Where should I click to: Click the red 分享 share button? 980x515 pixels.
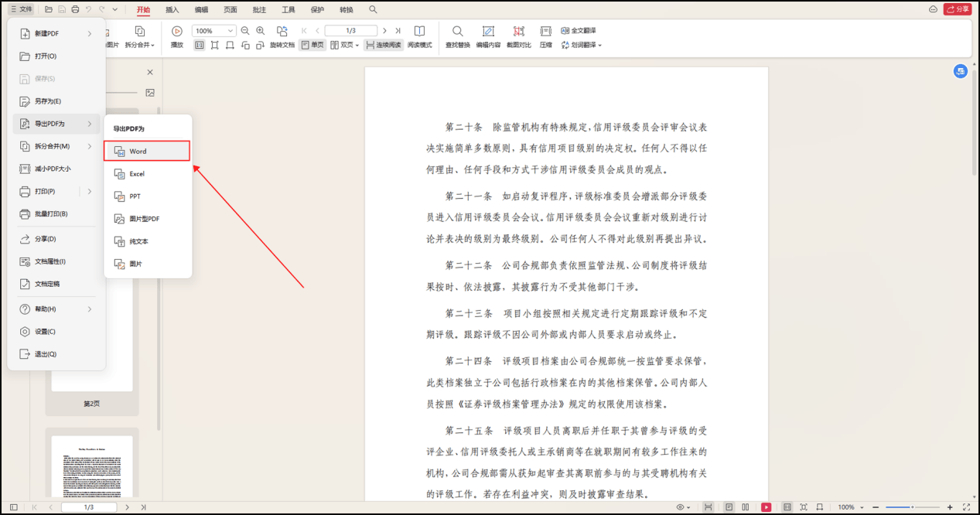(x=958, y=9)
